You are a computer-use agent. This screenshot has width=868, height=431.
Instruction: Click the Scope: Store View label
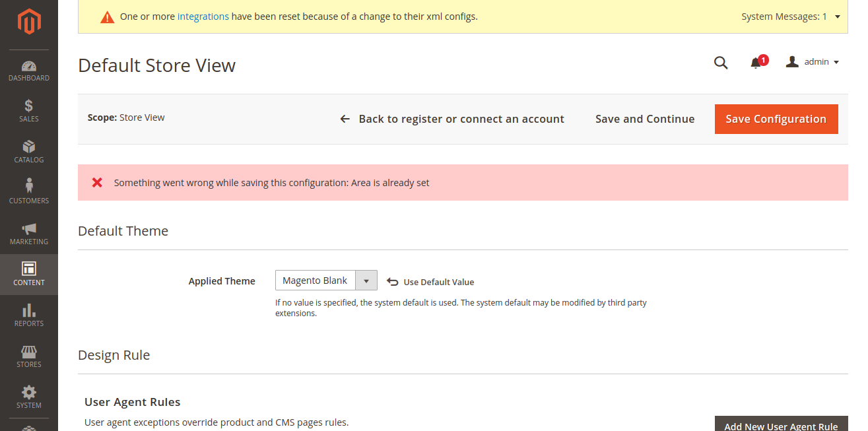pyautogui.click(x=126, y=117)
